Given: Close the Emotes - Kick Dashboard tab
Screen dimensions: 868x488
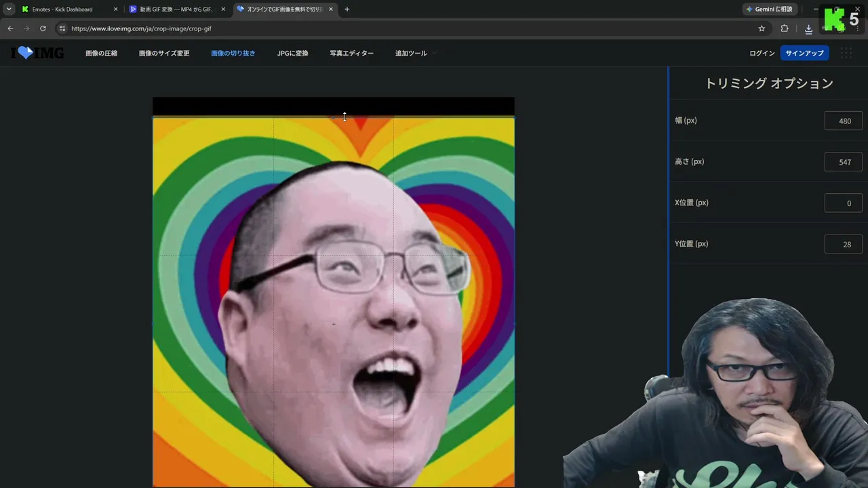Looking at the screenshot, I should coord(115,9).
